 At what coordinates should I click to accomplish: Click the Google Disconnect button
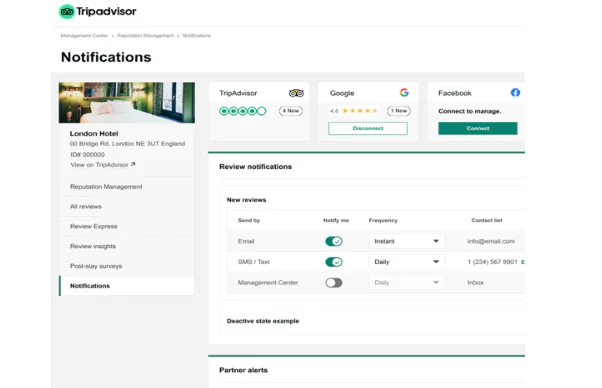tap(368, 128)
